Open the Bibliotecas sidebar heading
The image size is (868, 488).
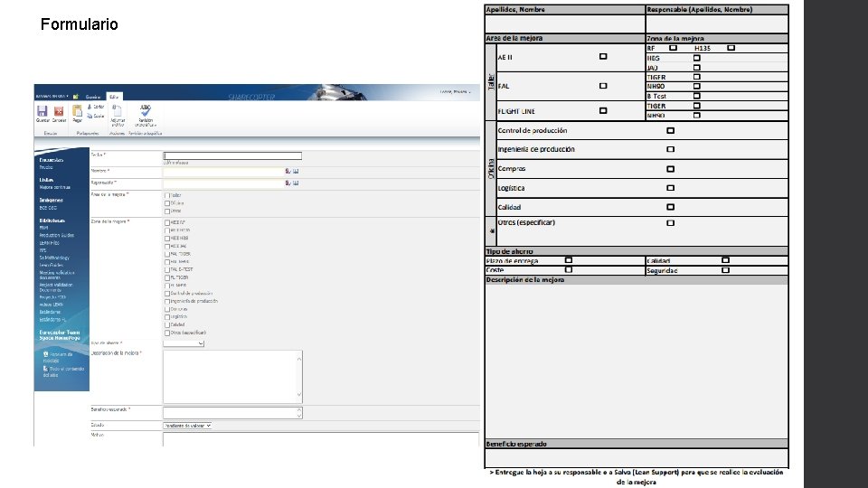click(x=52, y=221)
